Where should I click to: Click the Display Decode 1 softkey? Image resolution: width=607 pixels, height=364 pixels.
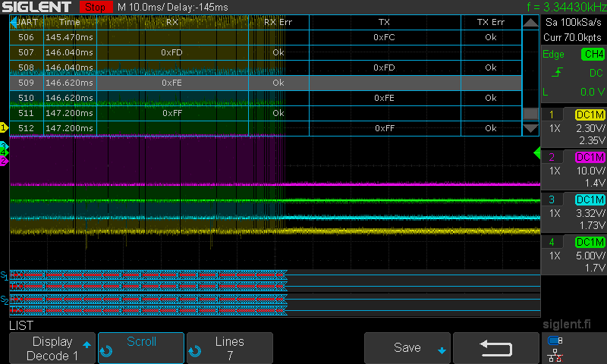pyautogui.click(x=52, y=348)
